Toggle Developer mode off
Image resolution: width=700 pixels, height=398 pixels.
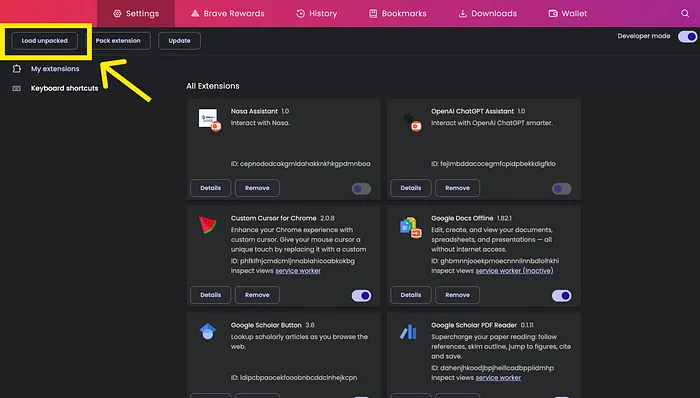tap(687, 37)
